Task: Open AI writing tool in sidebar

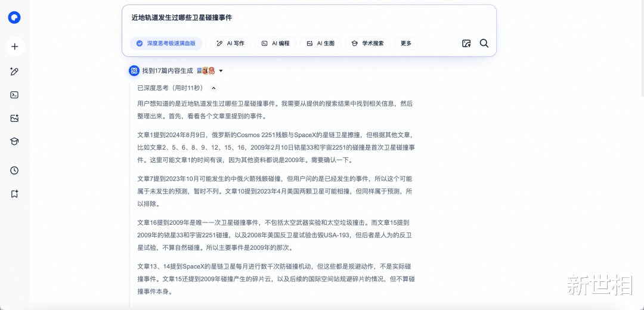Action: point(14,72)
